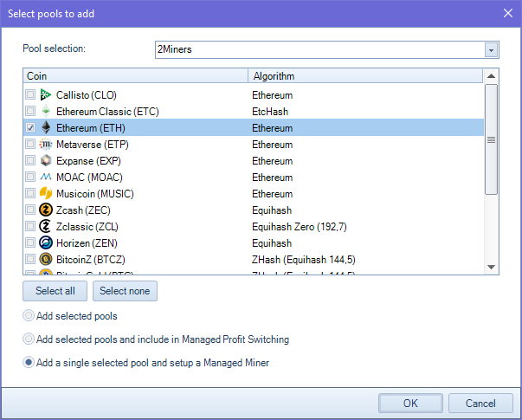Image resolution: width=522 pixels, height=420 pixels.
Task: Click the scrollbar down arrow in coin list
Action: point(491,267)
